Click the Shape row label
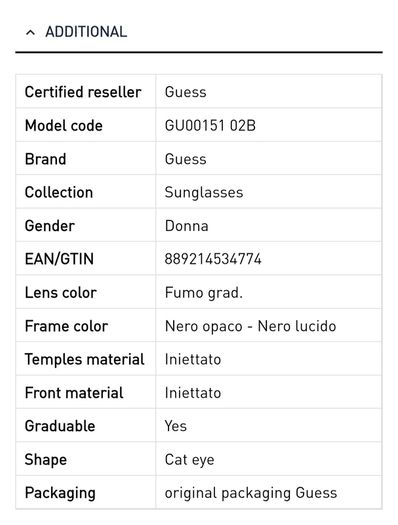 point(46,460)
